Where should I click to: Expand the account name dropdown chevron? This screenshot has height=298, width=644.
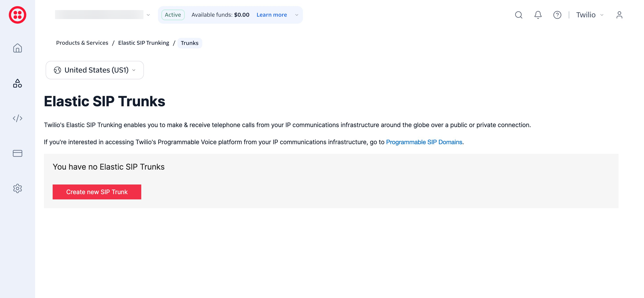coord(148,15)
